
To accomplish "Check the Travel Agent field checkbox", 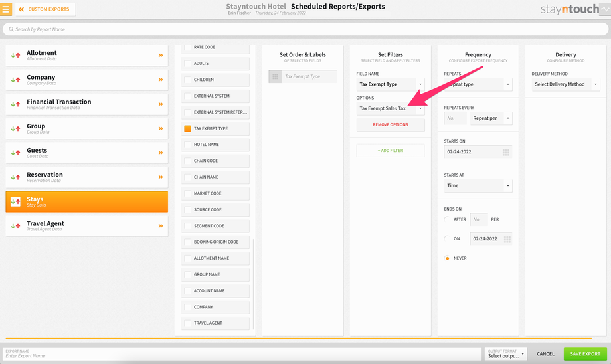I will (x=187, y=323).
